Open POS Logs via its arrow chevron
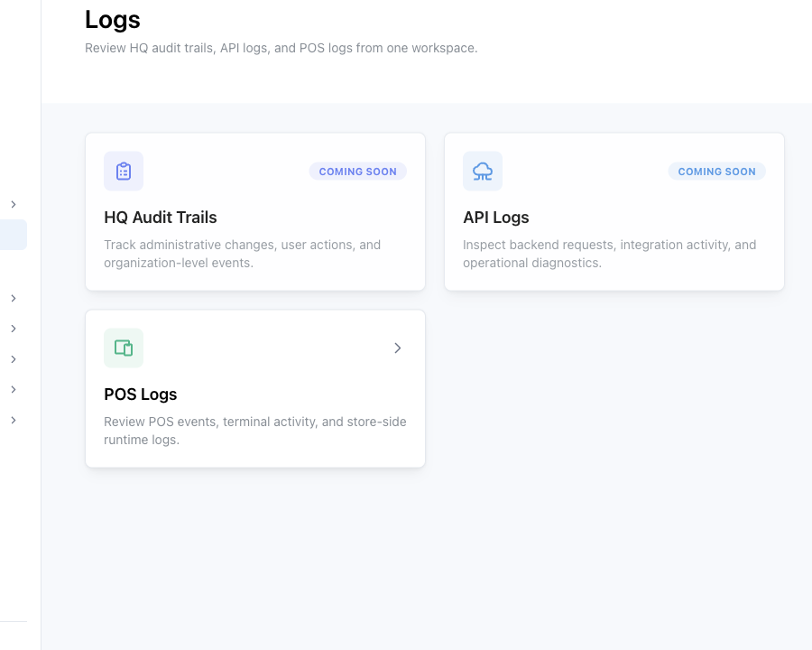The height and width of the screenshot is (650, 812). tap(397, 348)
